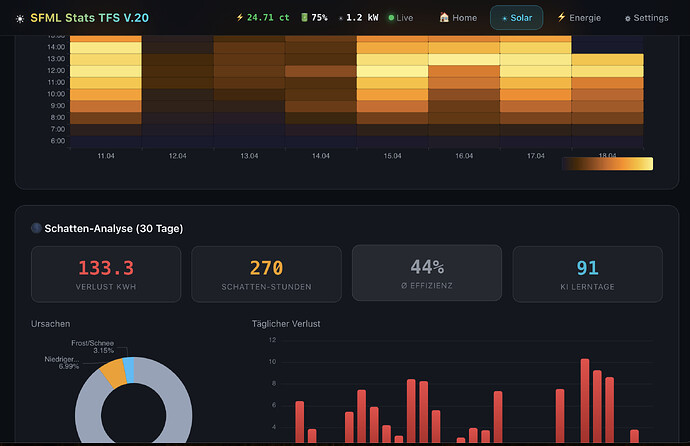Image resolution: width=690 pixels, height=446 pixels.
Task: Click the house icon in Home tab
Action: [x=444, y=17]
